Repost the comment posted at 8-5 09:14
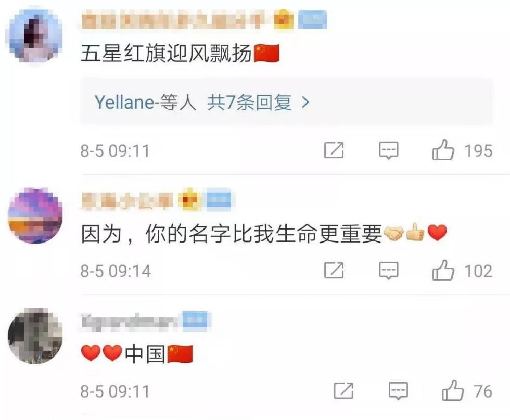510x420 pixels. coord(334,270)
